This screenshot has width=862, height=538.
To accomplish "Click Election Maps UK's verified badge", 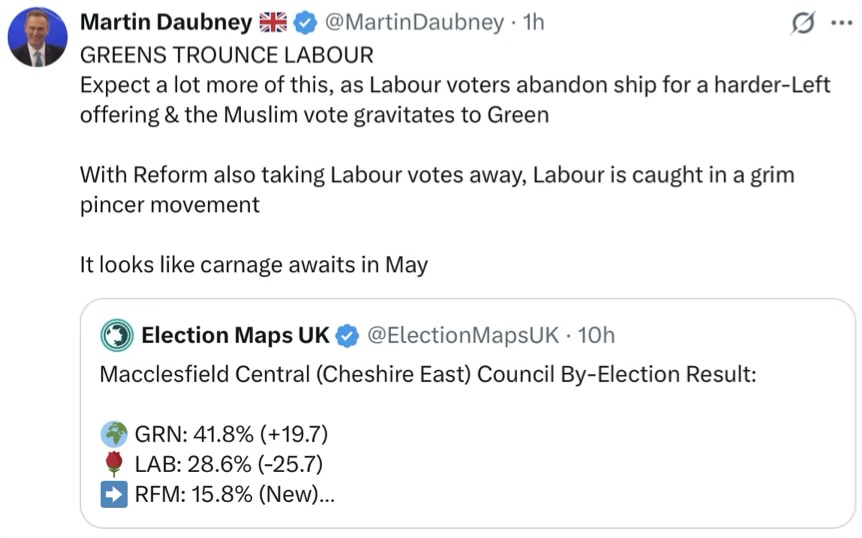I will 347,335.
